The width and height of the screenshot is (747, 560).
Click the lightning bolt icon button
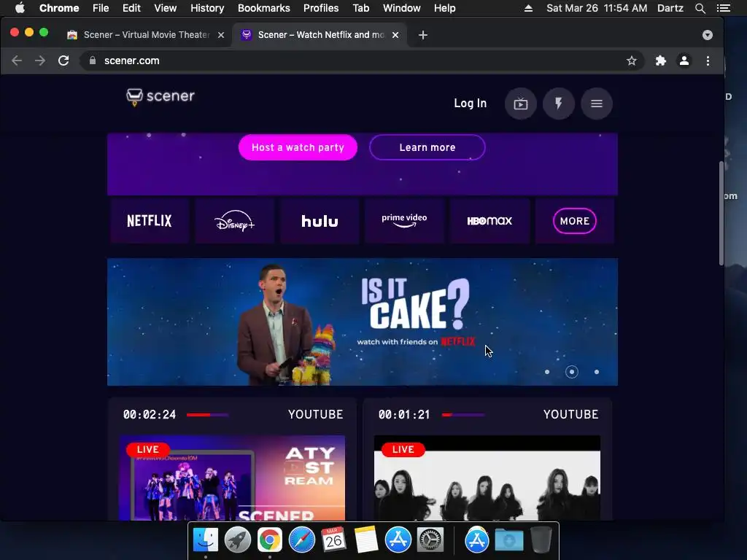558,104
